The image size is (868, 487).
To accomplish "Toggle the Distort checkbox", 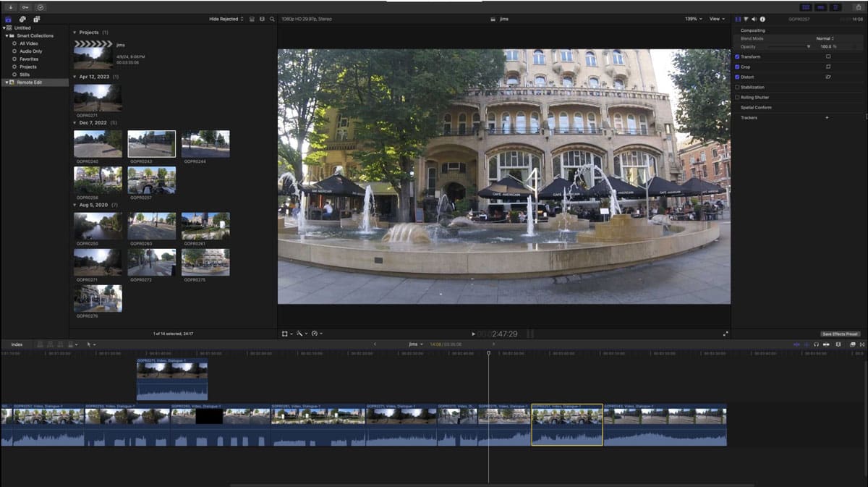I will click(737, 77).
